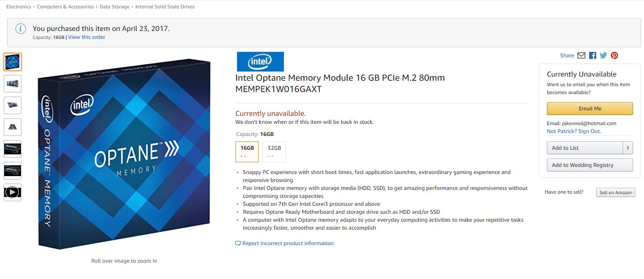
Task: Click Add to Wedding Registry button
Action: [590, 165]
